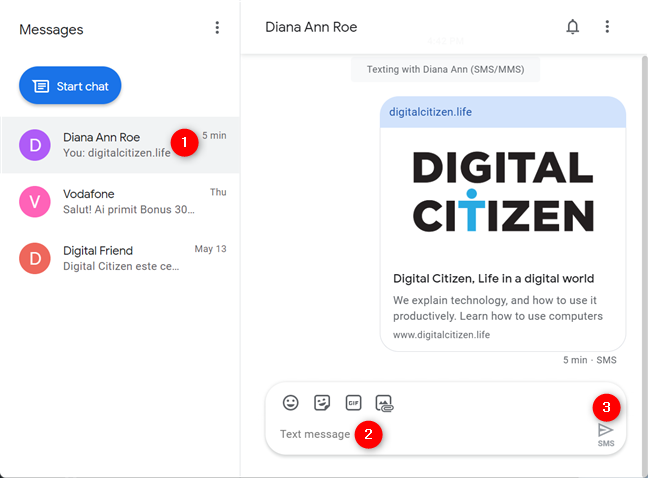This screenshot has width=648, height=478.
Task: Toggle notifications with the bell icon
Action: click(x=572, y=27)
